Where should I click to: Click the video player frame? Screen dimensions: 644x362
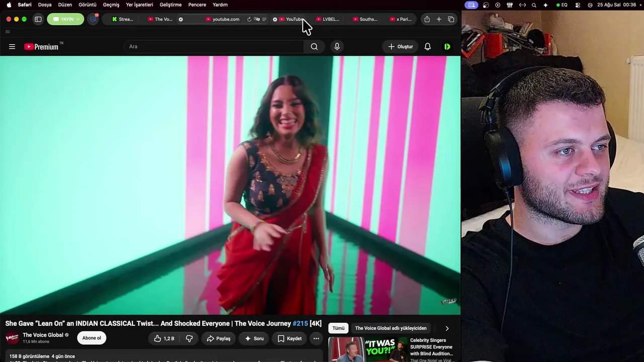230,185
